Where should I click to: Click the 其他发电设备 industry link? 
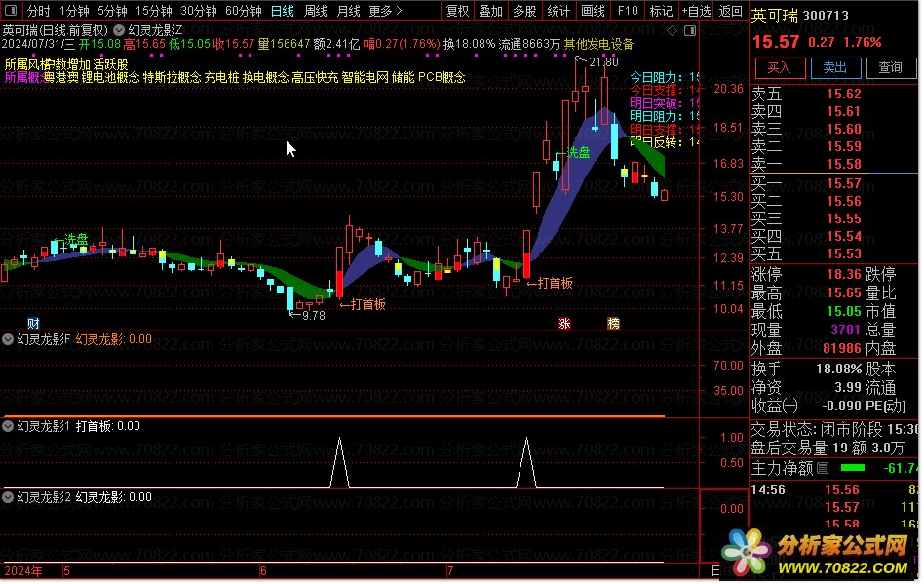598,44
